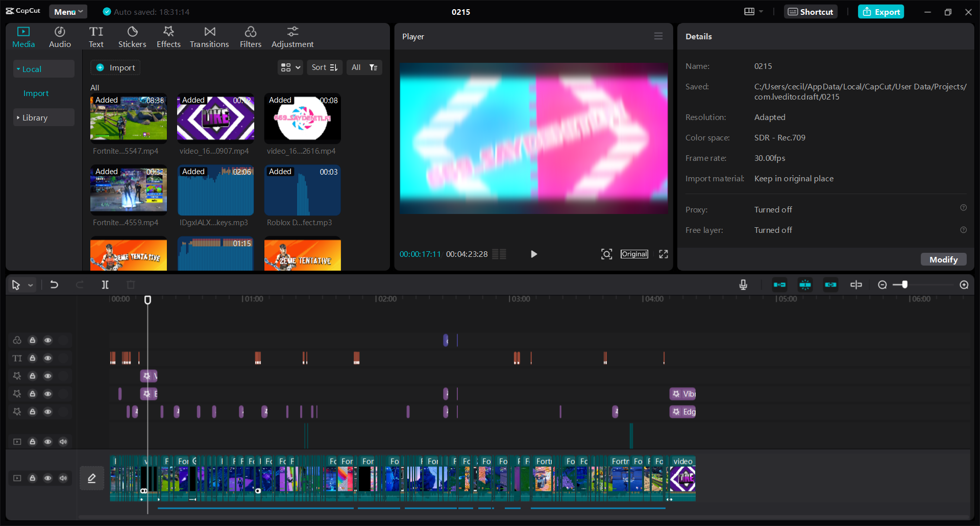The image size is (980, 526).
Task: Mute the main video track
Action: pyautogui.click(x=63, y=478)
